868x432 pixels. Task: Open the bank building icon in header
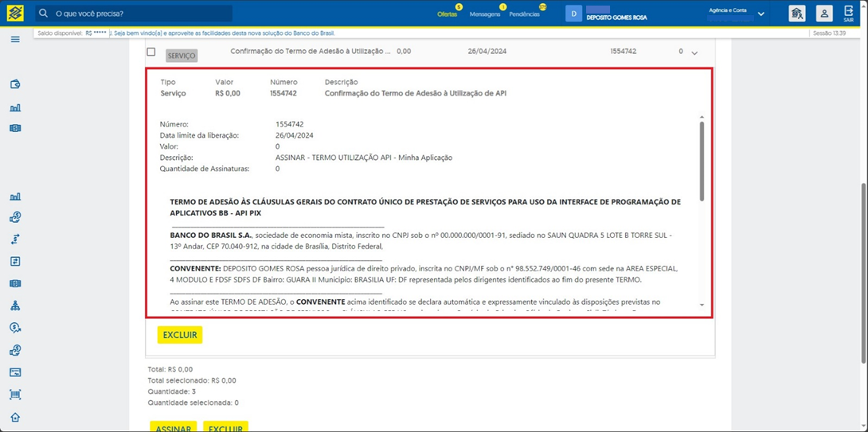pos(797,14)
